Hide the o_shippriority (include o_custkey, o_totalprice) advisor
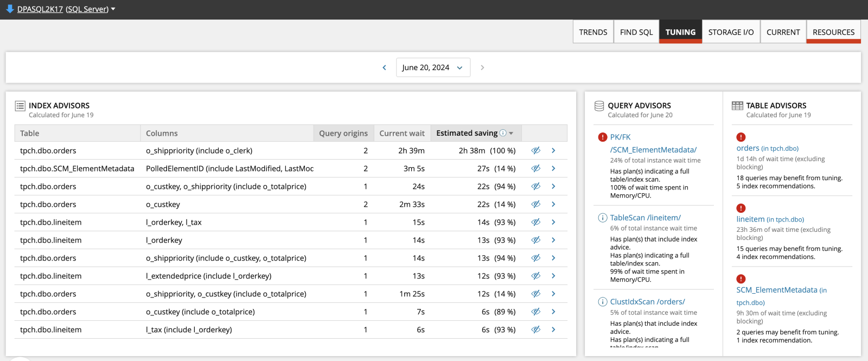This screenshot has height=361, width=868. pyautogui.click(x=535, y=258)
